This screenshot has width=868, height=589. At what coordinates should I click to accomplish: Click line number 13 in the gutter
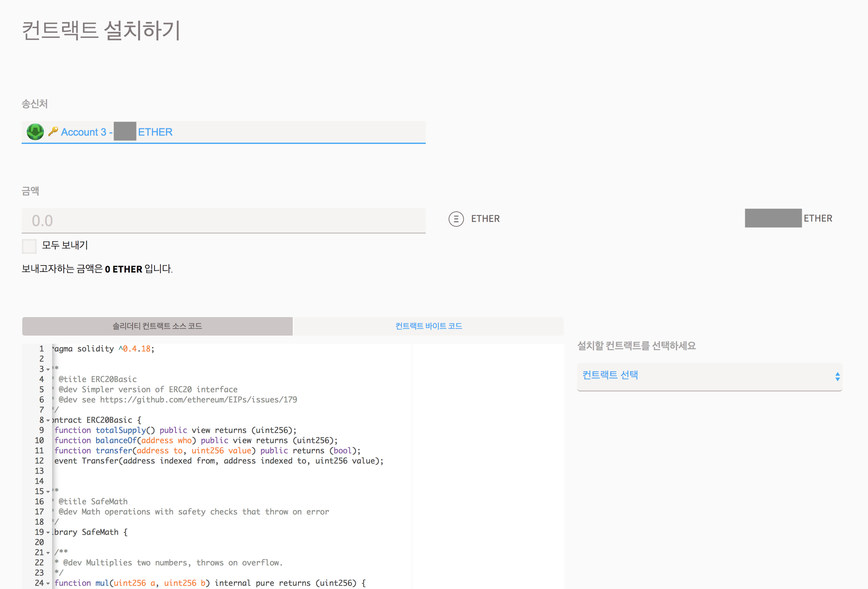(39, 471)
